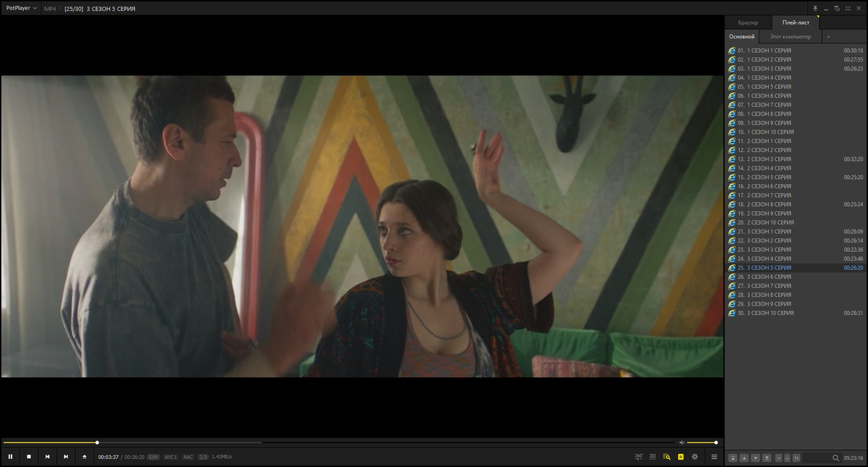Viewport: 868px width, 467px height.
Task: Select 1 СЕЗОН 2 СЕРИЯ entry
Action: click(795, 60)
